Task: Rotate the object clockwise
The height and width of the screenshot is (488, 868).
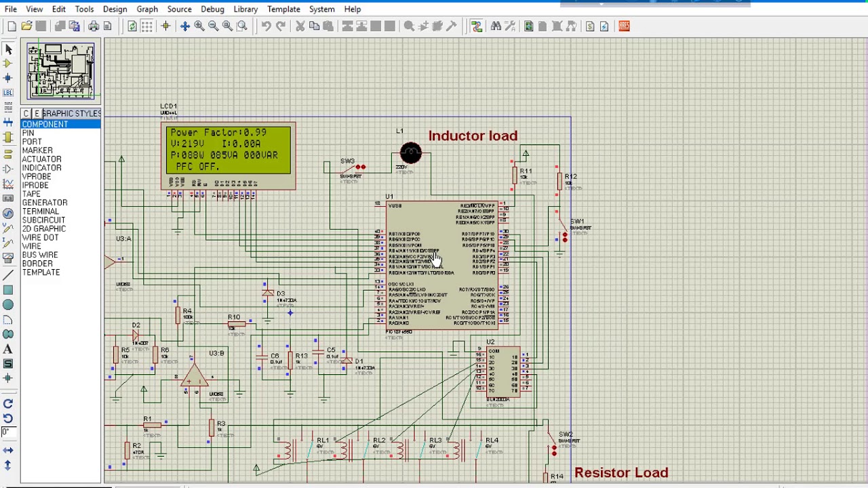Action: [8, 404]
